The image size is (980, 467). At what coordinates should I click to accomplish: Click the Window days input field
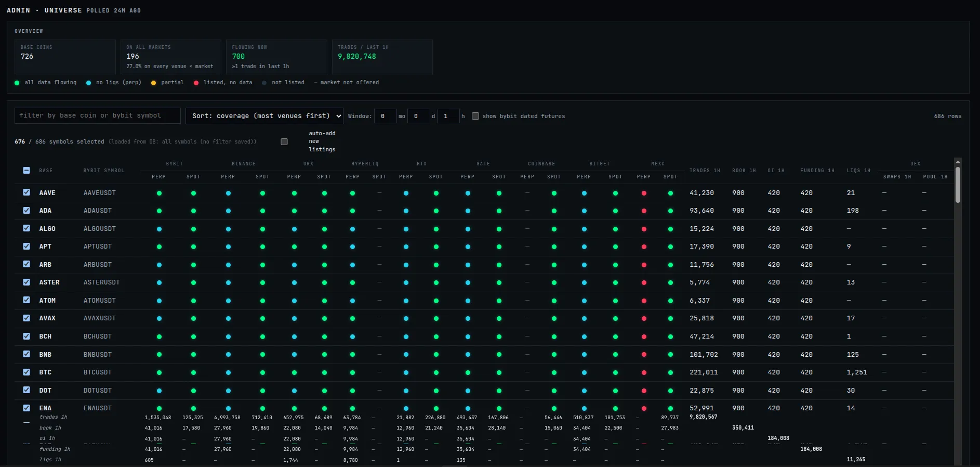point(419,116)
